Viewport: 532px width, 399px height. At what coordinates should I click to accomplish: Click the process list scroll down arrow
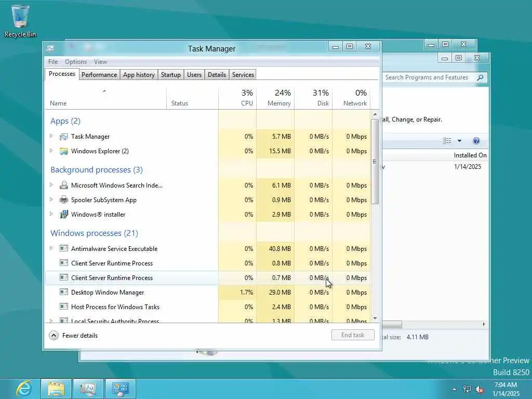[x=375, y=318]
